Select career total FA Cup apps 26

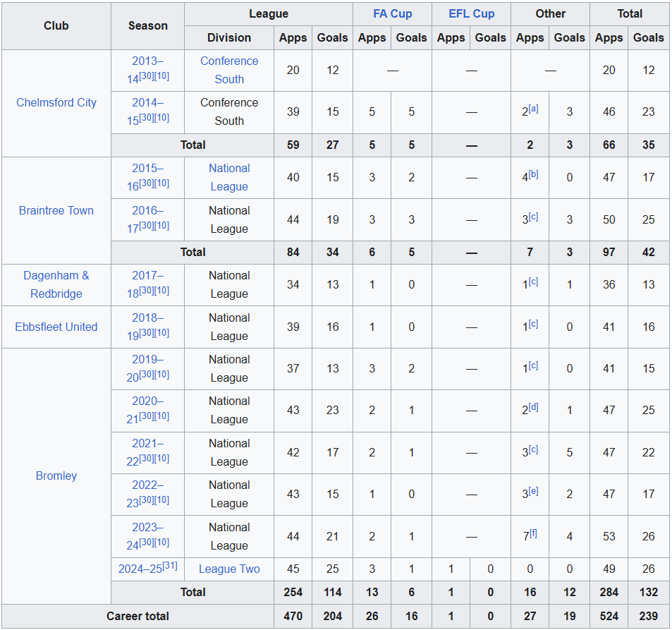(372, 617)
